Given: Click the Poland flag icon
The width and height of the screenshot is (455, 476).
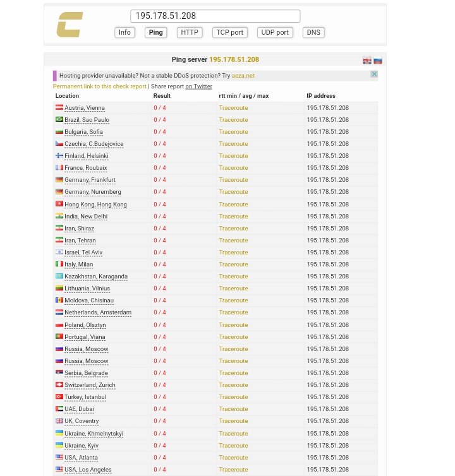Looking at the screenshot, I should point(59,324).
